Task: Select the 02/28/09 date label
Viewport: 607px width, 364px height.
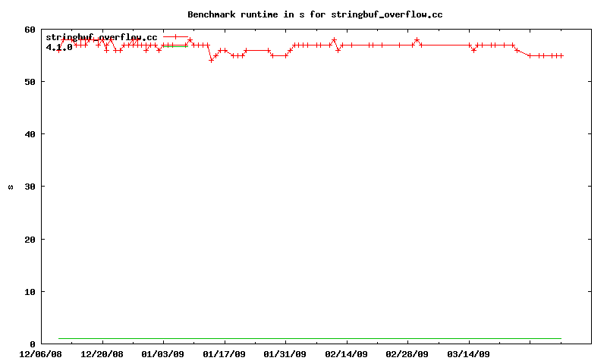Action: click(x=407, y=353)
